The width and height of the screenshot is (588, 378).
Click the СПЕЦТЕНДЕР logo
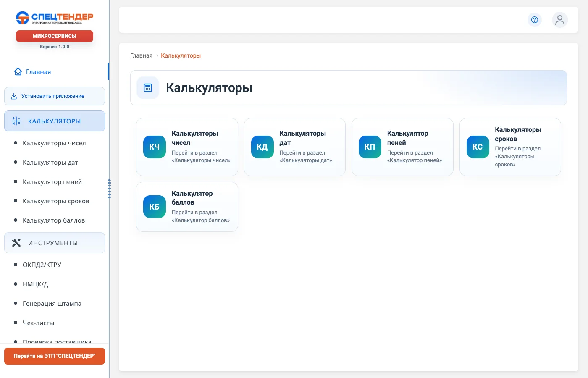click(55, 18)
